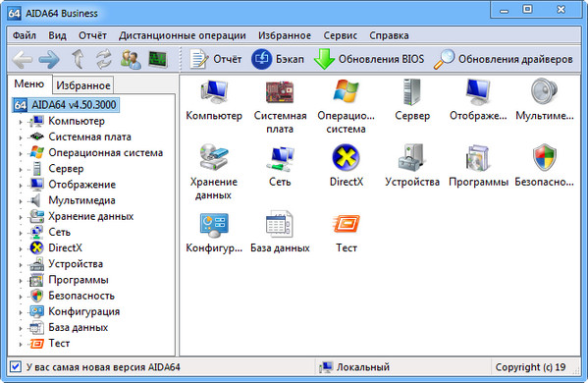
Task: Expand the Компьютер tree node
Action: click(x=21, y=122)
